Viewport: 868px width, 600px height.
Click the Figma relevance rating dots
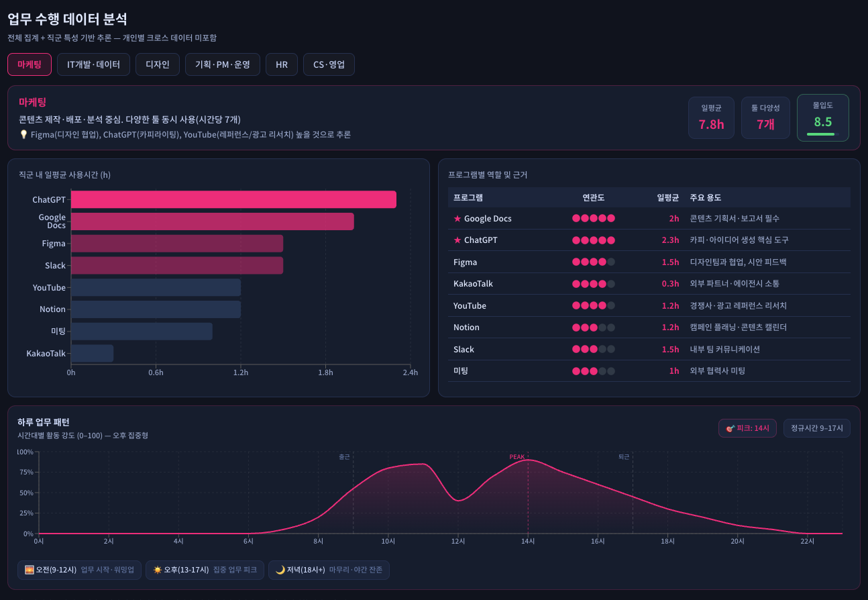click(x=593, y=262)
